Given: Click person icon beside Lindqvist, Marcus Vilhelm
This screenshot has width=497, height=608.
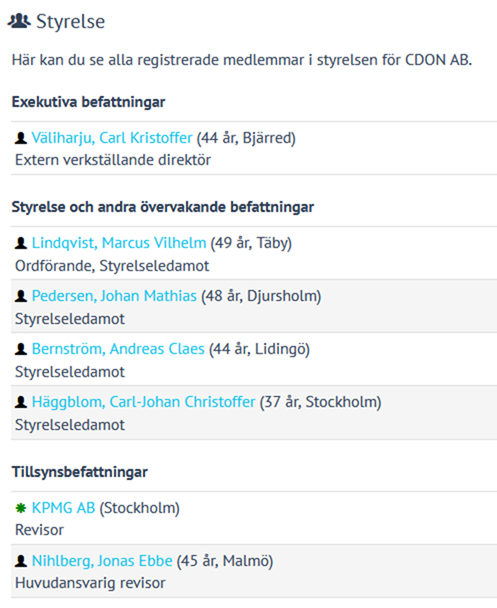Looking at the screenshot, I should click(21, 243).
